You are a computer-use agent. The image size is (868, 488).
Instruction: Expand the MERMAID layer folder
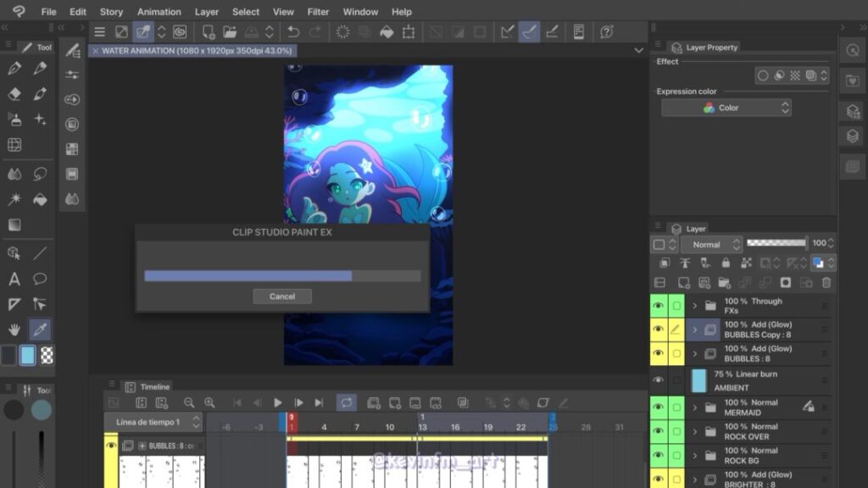coord(695,408)
